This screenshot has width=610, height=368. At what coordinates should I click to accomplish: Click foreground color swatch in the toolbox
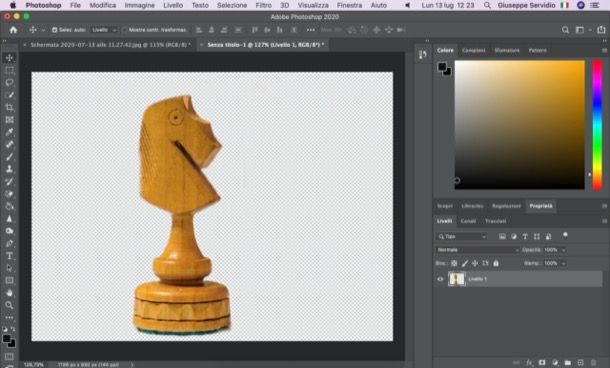click(7, 338)
